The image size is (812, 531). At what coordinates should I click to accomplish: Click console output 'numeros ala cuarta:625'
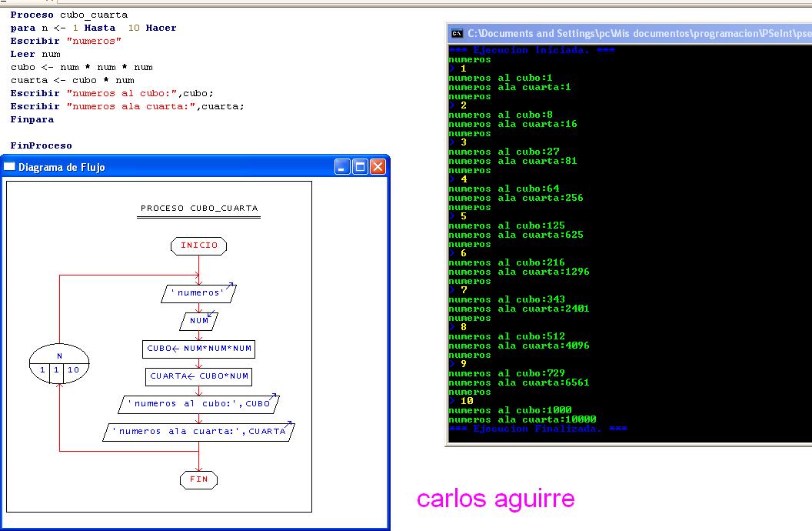[516, 235]
